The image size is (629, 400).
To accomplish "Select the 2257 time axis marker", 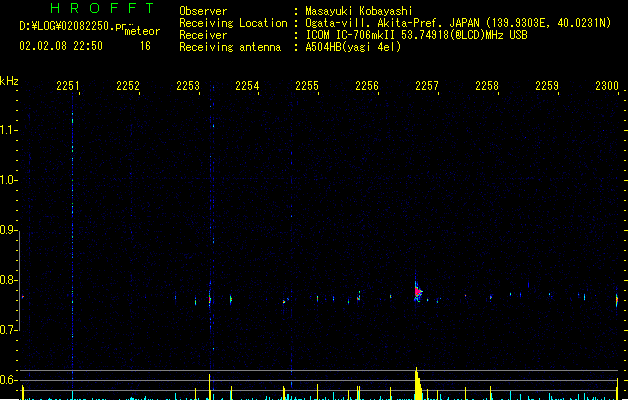I will [x=427, y=86].
